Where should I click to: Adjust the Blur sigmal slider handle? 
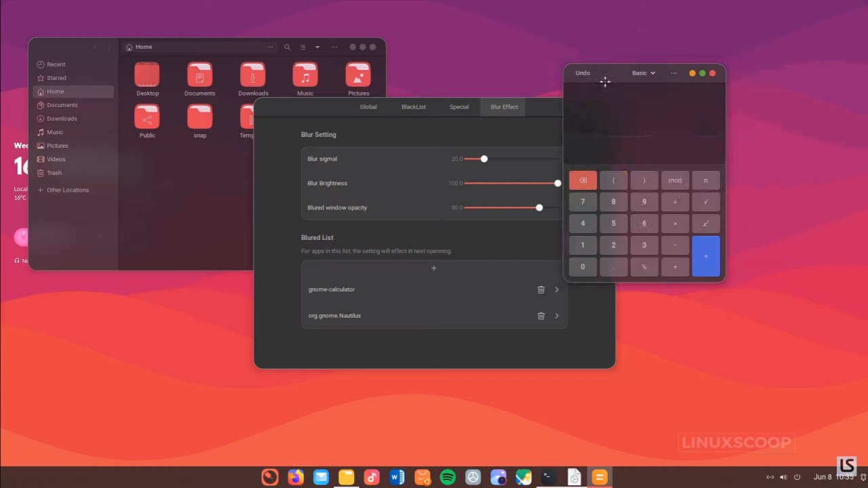tap(484, 159)
